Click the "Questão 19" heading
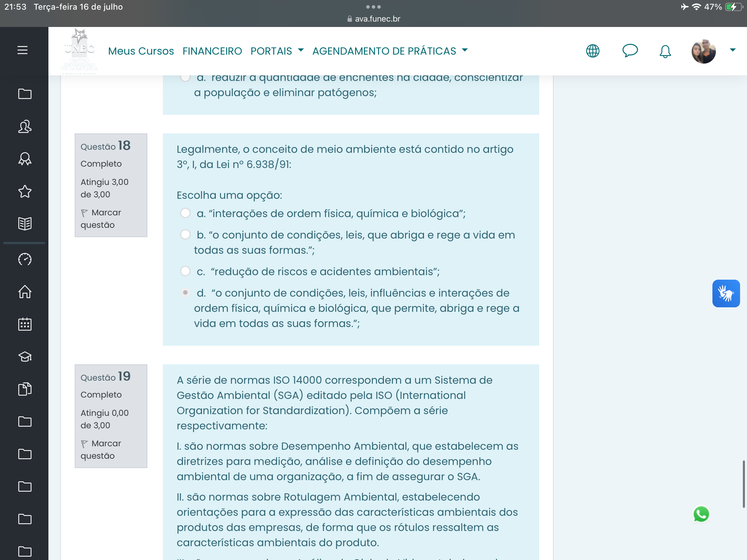747x560 pixels. click(105, 376)
